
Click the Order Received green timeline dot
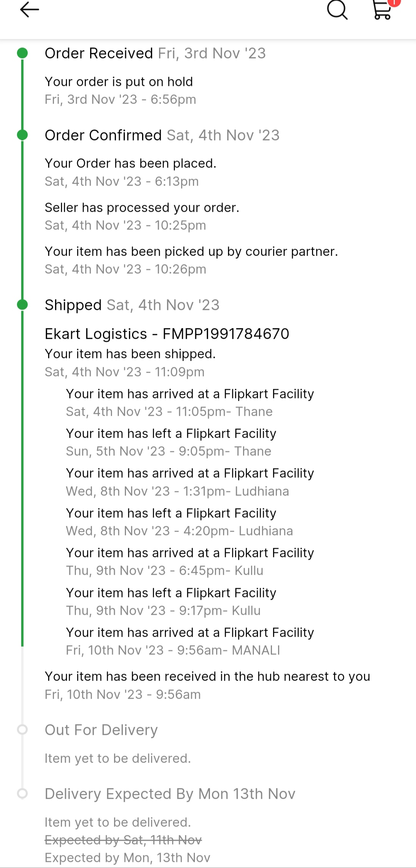point(23,53)
